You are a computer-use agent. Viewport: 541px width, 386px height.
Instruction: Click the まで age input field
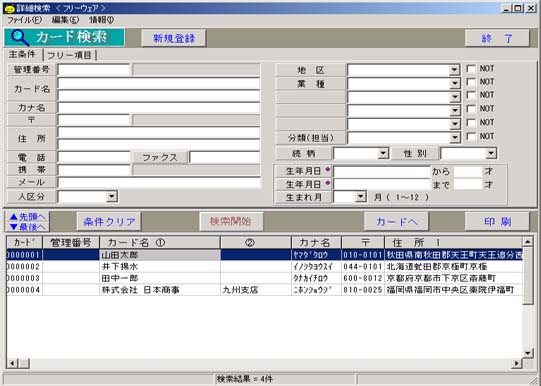point(468,185)
